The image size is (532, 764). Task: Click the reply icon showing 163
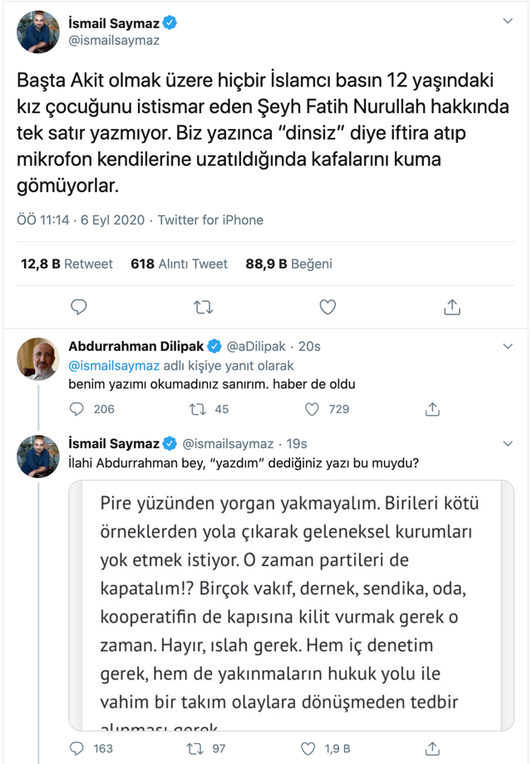tap(77, 747)
